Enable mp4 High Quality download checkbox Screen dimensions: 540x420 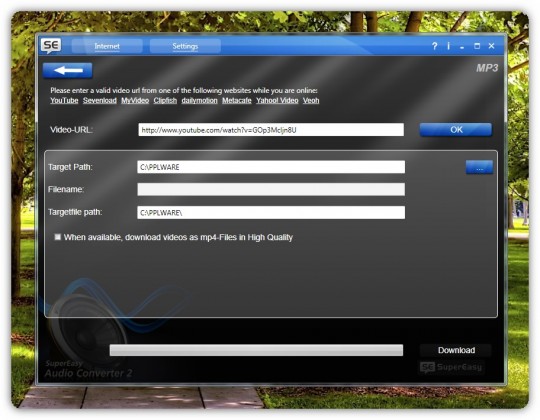click(x=58, y=237)
